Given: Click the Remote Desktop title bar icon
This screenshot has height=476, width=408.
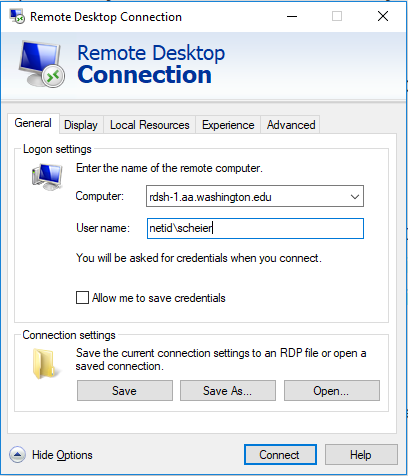Looking at the screenshot, I should (x=17, y=16).
